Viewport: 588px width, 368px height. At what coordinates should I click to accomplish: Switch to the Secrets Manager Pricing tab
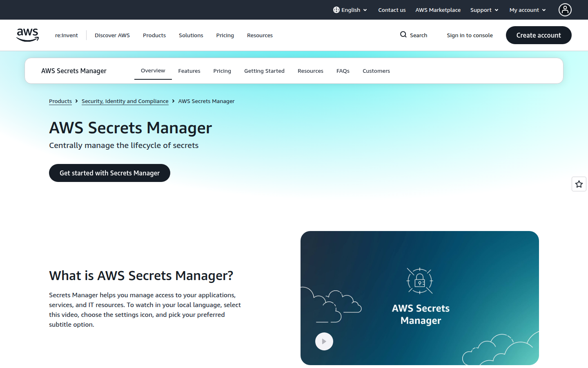[222, 71]
